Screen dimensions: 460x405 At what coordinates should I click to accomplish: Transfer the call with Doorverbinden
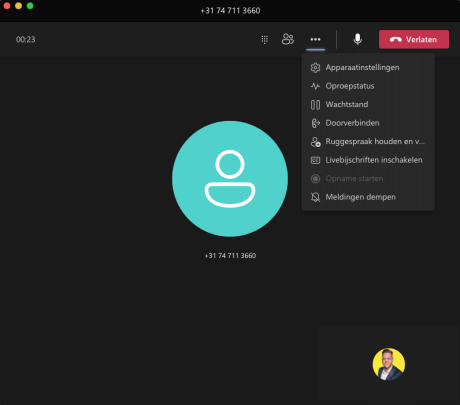[x=368, y=123]
